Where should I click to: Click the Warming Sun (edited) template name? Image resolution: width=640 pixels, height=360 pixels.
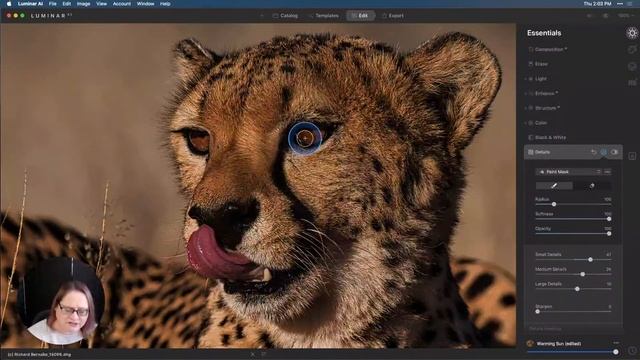pos(558,344)
